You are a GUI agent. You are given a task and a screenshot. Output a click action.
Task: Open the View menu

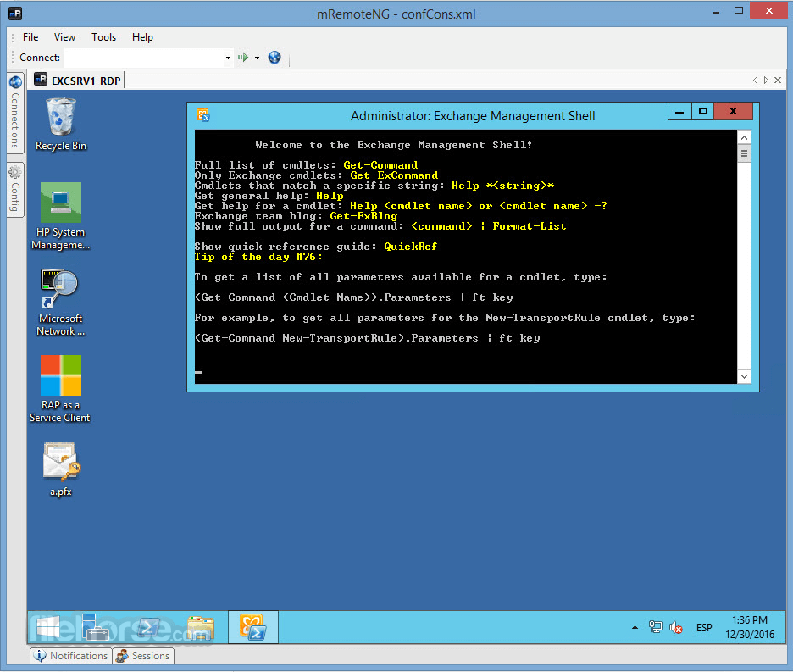pyautogui.click(x=64, y=37)
